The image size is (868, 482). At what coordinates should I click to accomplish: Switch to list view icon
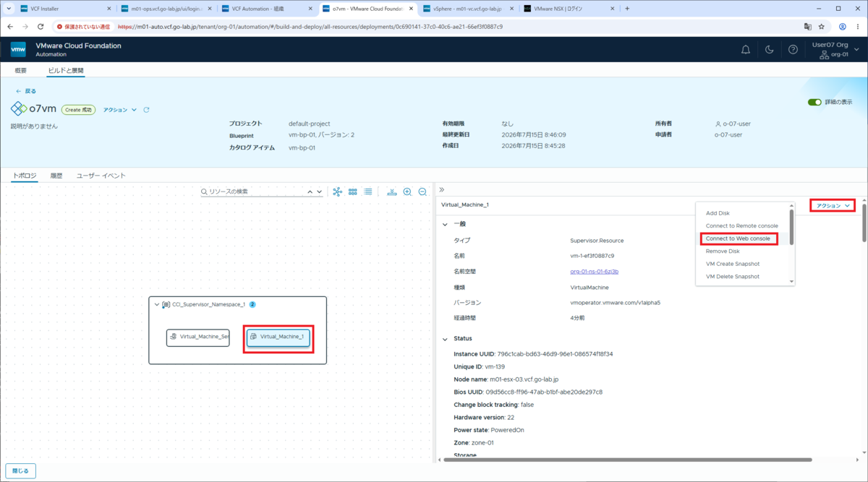[368, 191]
